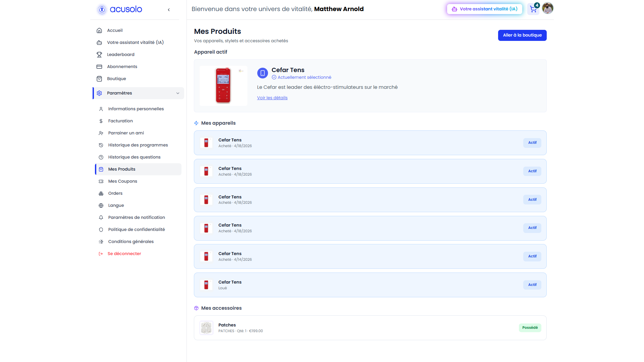
Task: Click the box icon beside Mes accessoires
Action: tap(196, 308)
